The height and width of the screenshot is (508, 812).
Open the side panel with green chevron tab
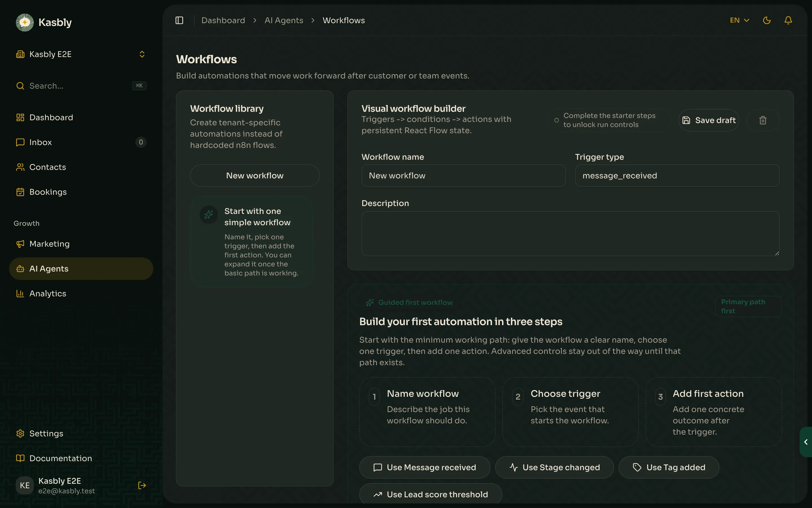click(x=806, y=442)
